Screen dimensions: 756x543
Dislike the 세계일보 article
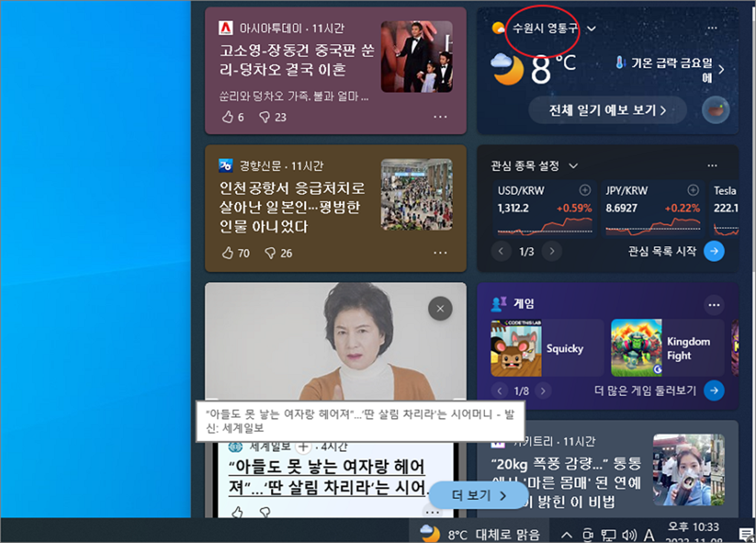click(x=264, y=513)
